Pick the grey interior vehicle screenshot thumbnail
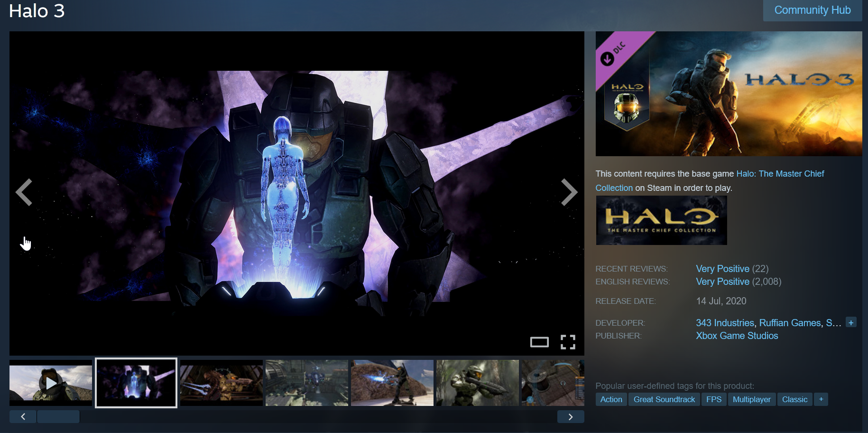Viewport: 868px width, 433px height. [x=307, y=383]
